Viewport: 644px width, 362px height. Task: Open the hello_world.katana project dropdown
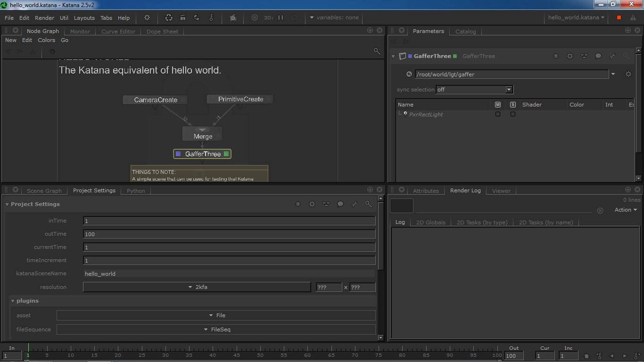tap(576, 17)
